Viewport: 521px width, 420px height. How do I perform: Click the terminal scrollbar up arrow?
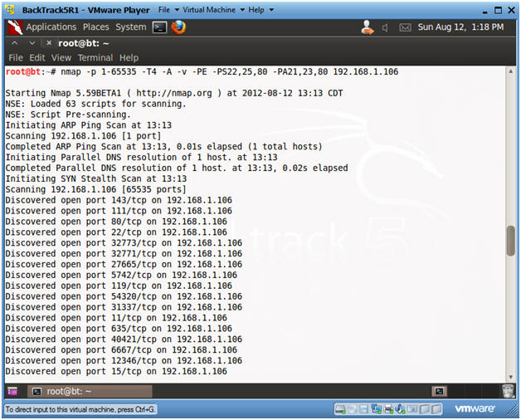pos(511,71)
